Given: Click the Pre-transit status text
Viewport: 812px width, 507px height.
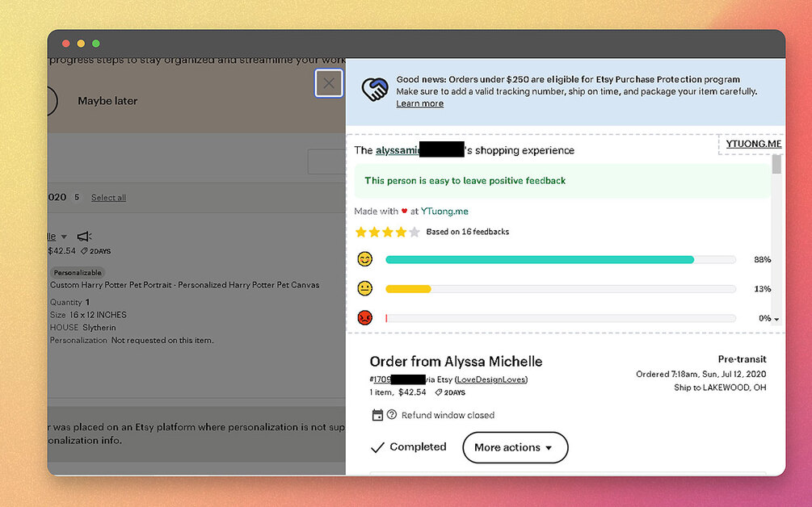Looking at the screenshot, I should 742,359.
